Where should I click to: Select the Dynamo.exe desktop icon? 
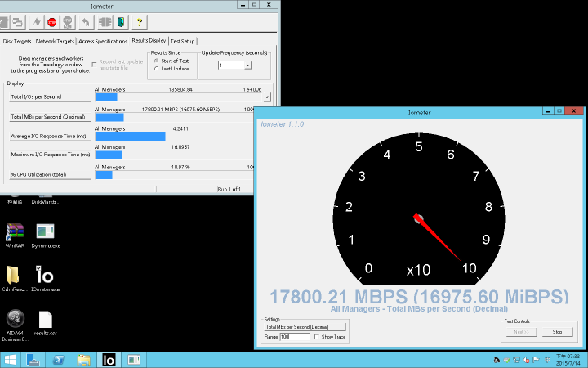(x=46, y=236)
